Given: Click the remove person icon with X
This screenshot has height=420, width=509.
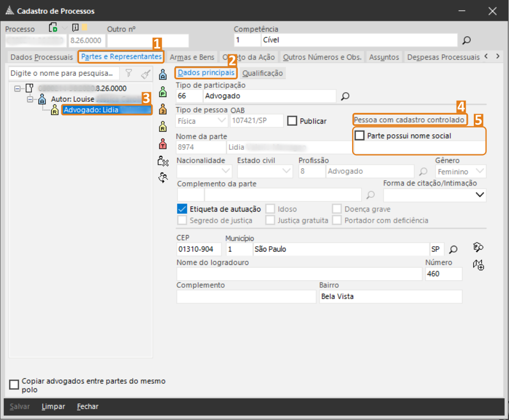Looking at the screenshot, I should click(x=163, y=160).
